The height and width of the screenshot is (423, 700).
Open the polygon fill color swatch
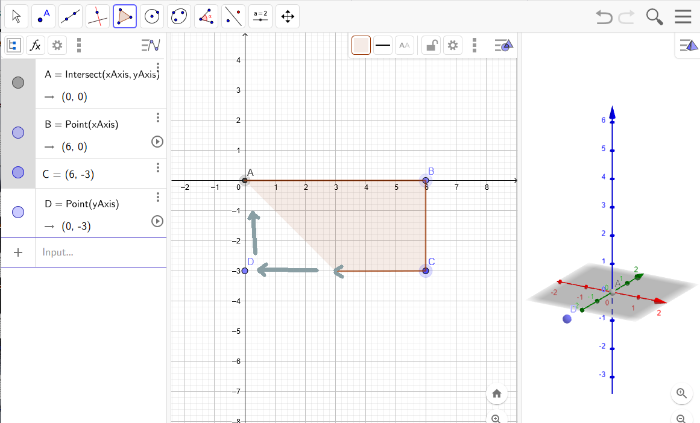361,45
